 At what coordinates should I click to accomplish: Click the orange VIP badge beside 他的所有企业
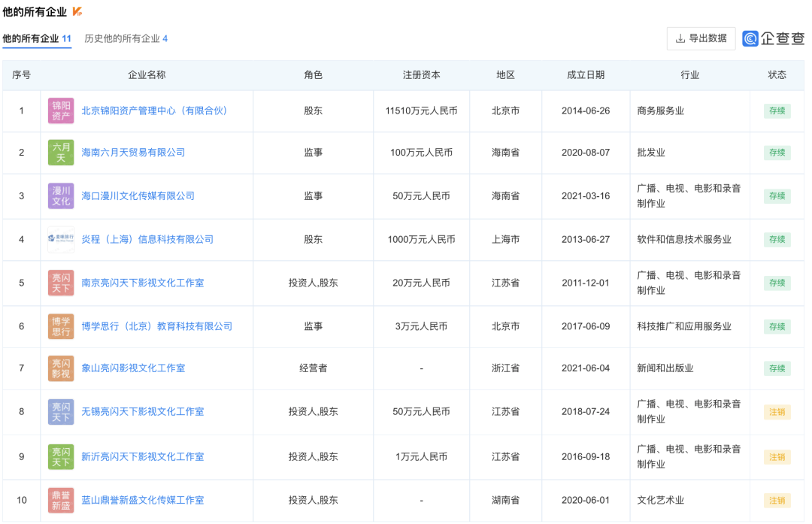coord(77,11)
